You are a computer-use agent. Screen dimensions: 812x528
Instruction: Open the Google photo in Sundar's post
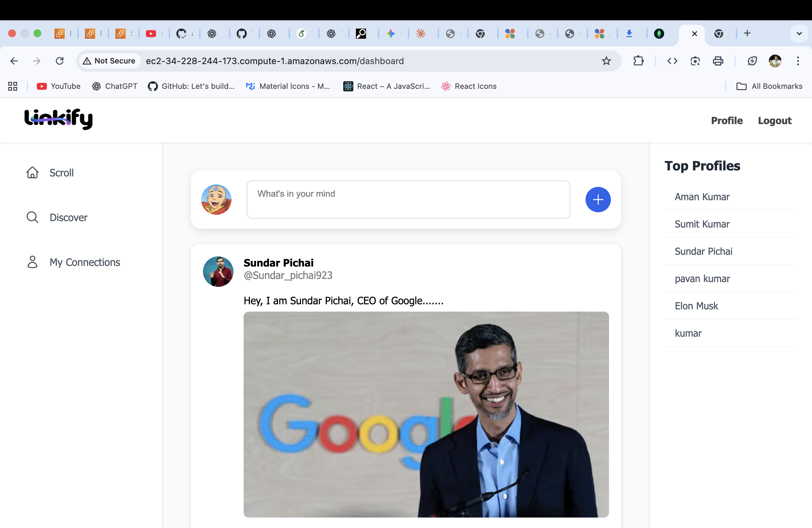tap(426, 414)
